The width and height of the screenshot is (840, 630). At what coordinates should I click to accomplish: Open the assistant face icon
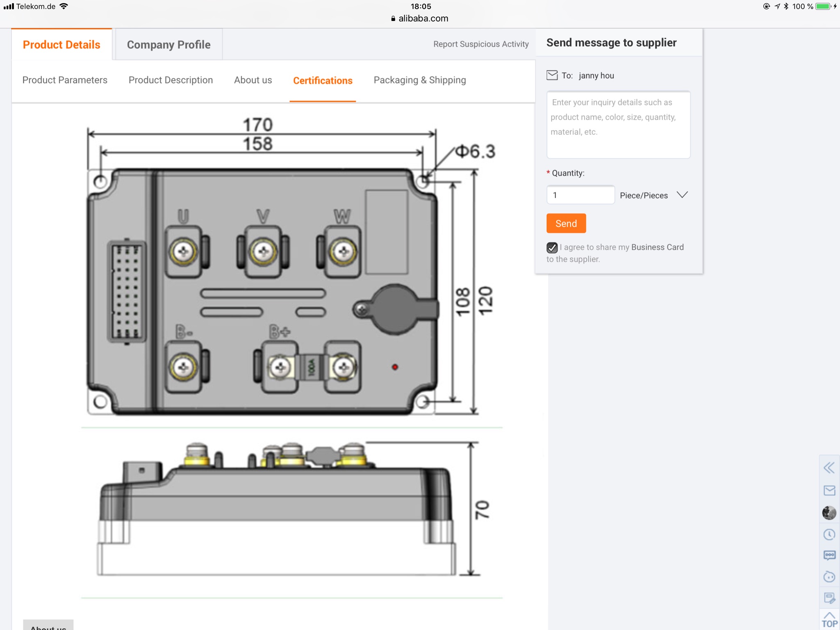click(829, 577)
